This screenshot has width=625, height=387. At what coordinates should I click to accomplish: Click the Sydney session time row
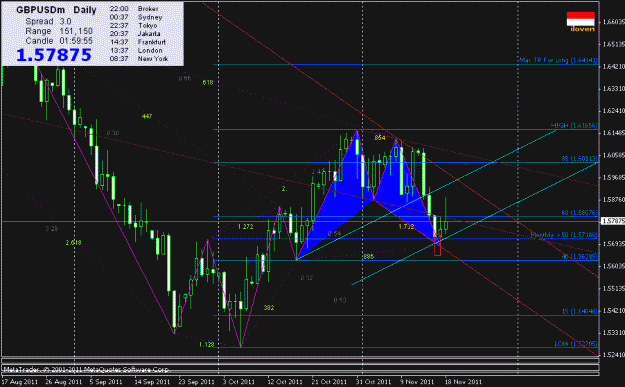136,17
